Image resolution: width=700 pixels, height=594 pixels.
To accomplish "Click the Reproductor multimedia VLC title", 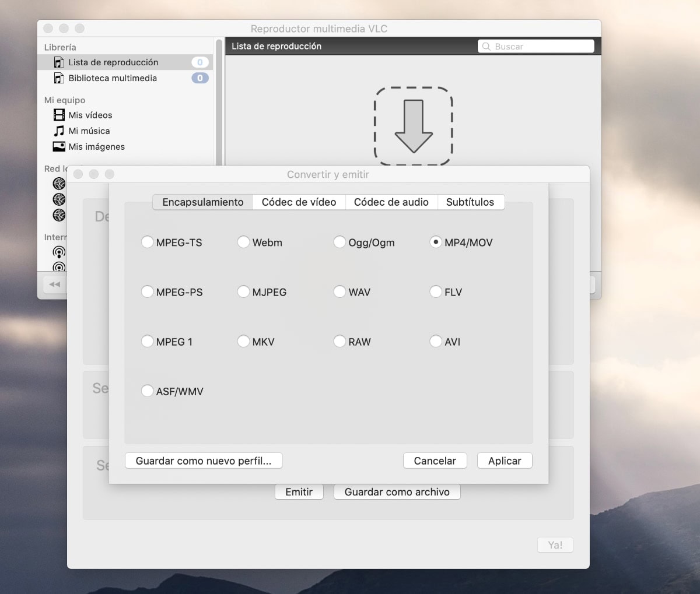I will (319, 29).
